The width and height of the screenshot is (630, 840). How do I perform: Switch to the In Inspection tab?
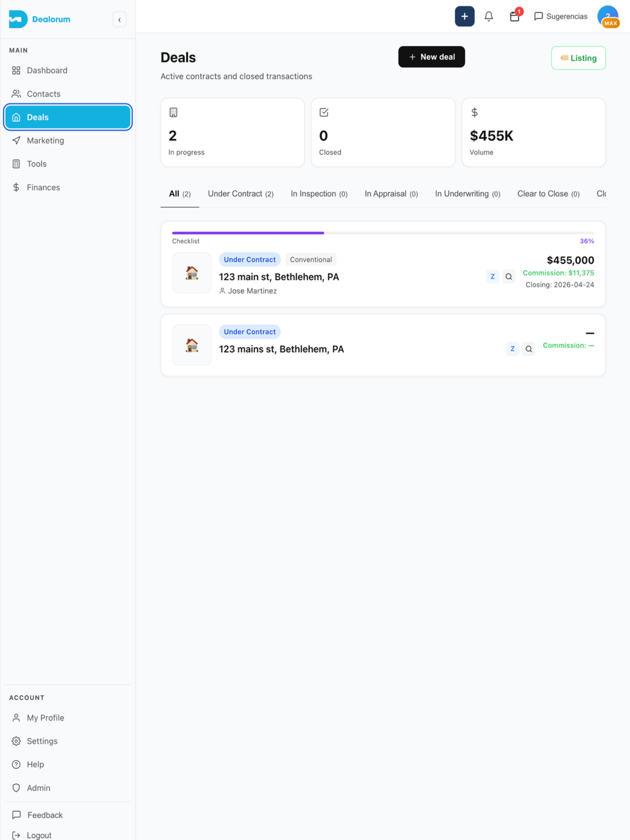pos(319,194)
